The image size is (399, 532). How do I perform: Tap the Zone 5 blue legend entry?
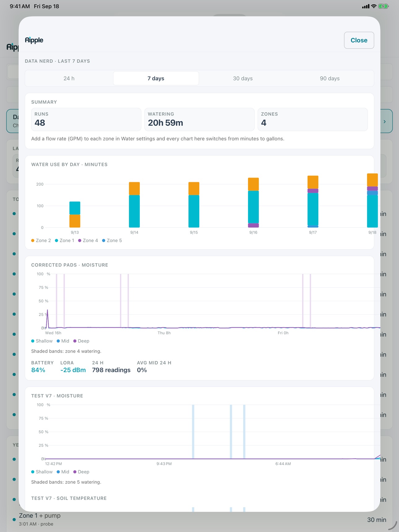click(112, 240)
